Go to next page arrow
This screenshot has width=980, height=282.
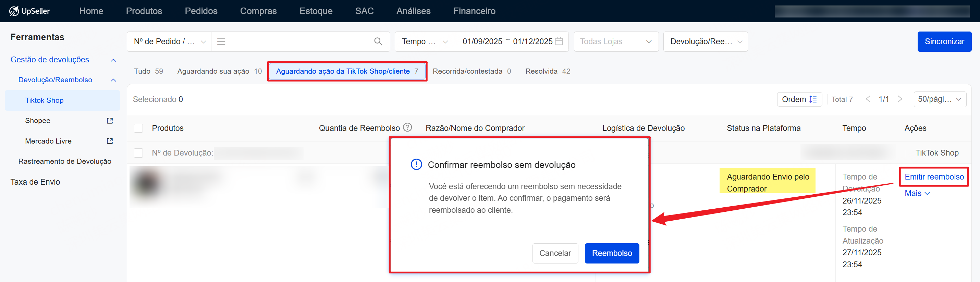coord(900,99)
